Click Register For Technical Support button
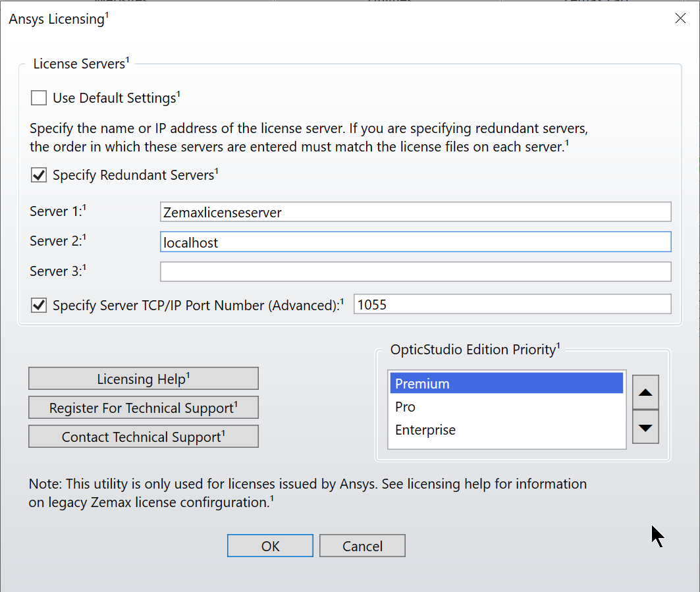The height and width of the screenshot is (592, 700). 144,408
